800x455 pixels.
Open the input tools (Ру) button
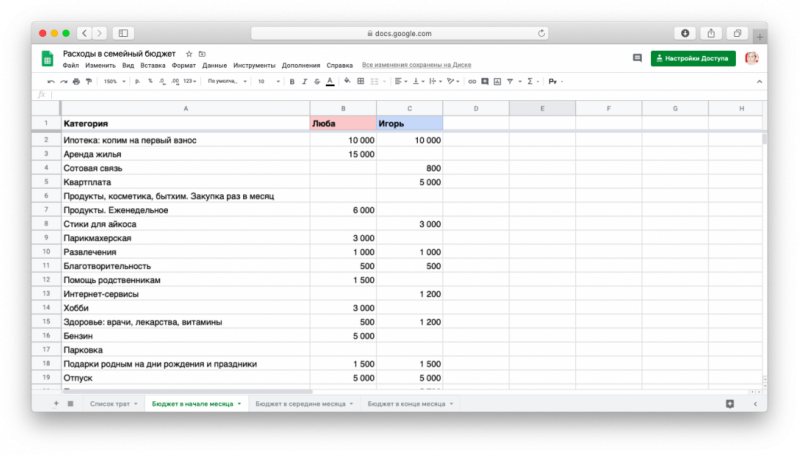click(553, 82)
